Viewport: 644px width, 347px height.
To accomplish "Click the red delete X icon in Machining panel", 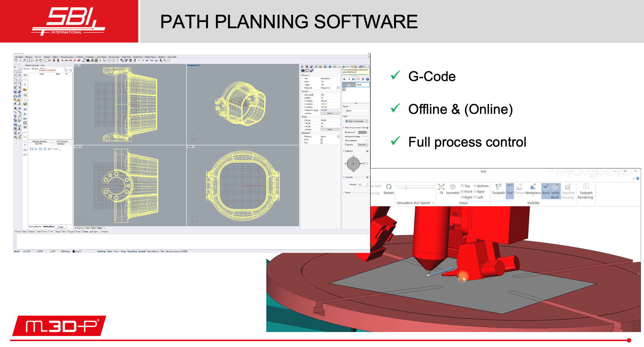I will tap(25, 84).
